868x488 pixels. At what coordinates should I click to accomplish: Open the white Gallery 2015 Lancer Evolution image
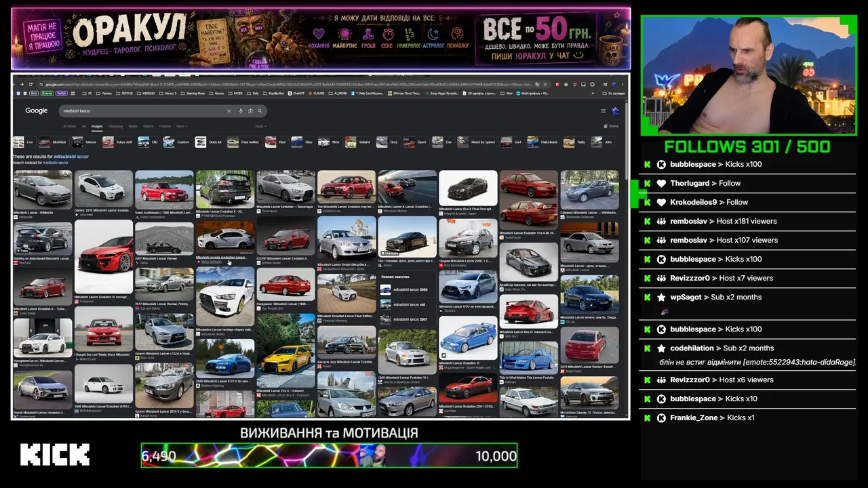coord(104,189)
